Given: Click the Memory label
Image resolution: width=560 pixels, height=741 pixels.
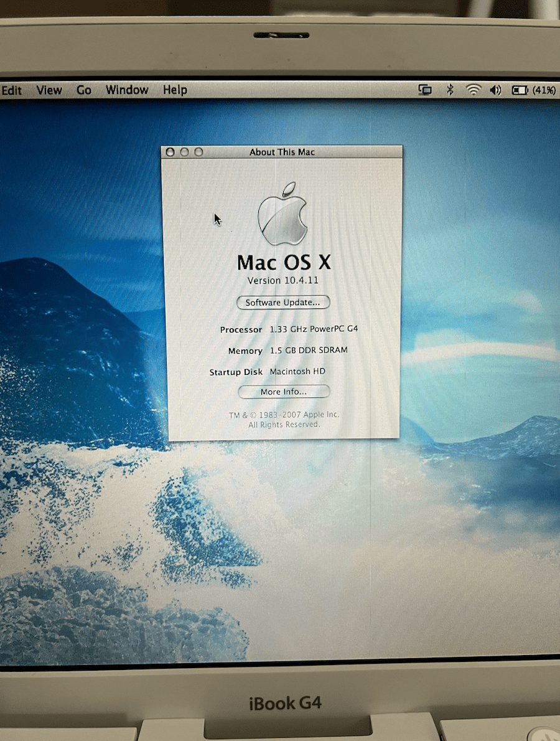Looking at the screenshot, I should (245, 351).
